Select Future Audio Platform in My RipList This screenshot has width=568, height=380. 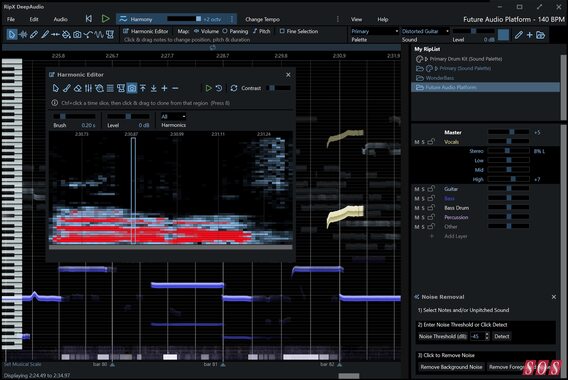485,87
